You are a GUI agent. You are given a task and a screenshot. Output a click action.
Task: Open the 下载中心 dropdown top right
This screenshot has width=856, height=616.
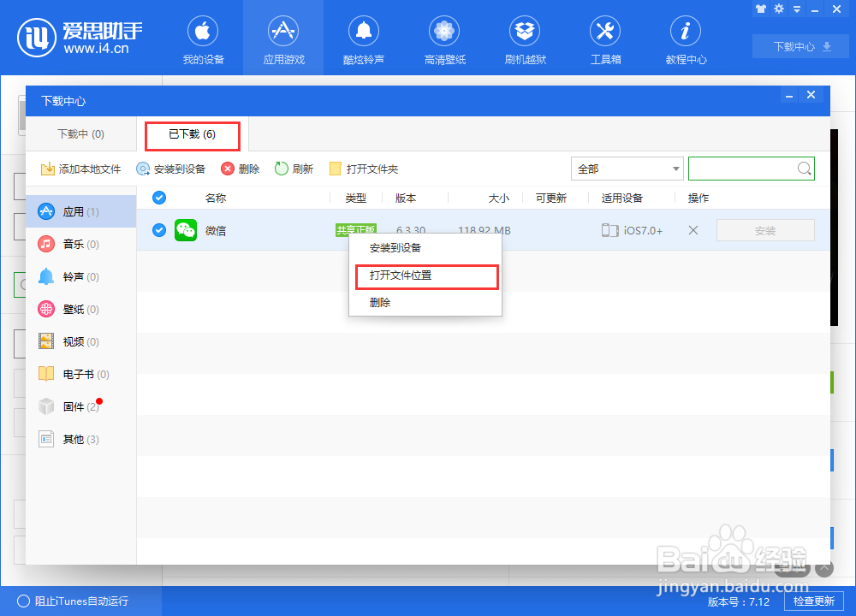coord(800,46)
